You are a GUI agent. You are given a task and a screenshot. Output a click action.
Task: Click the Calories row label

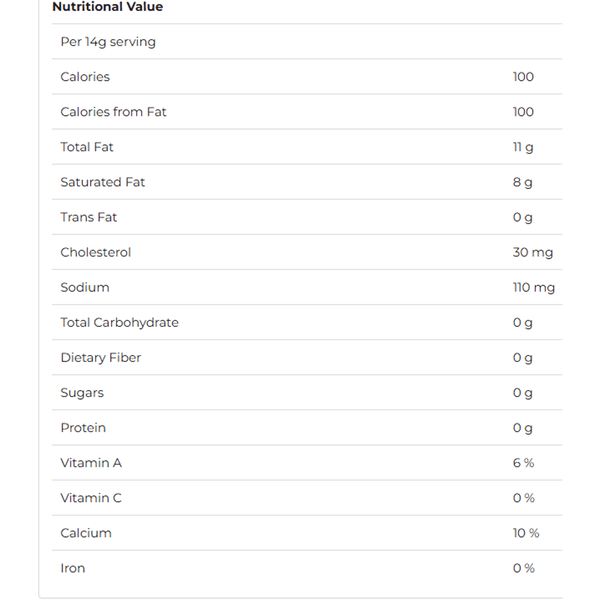(85, 77)
